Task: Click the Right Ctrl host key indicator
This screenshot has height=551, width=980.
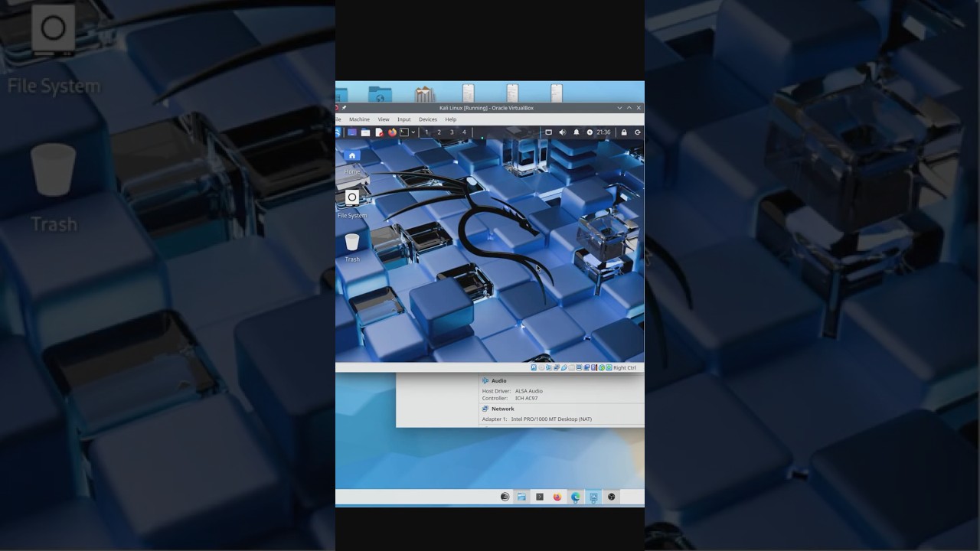Action: coord(625,367)
